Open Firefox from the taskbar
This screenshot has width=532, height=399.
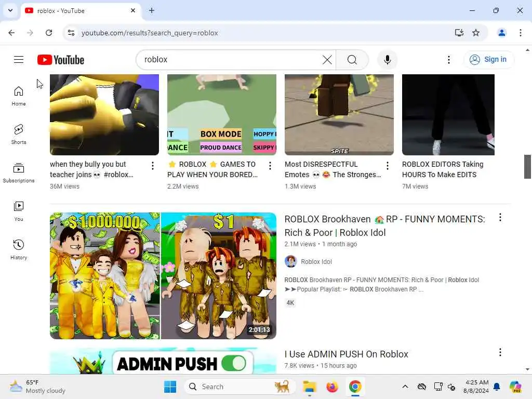[332, 387]
